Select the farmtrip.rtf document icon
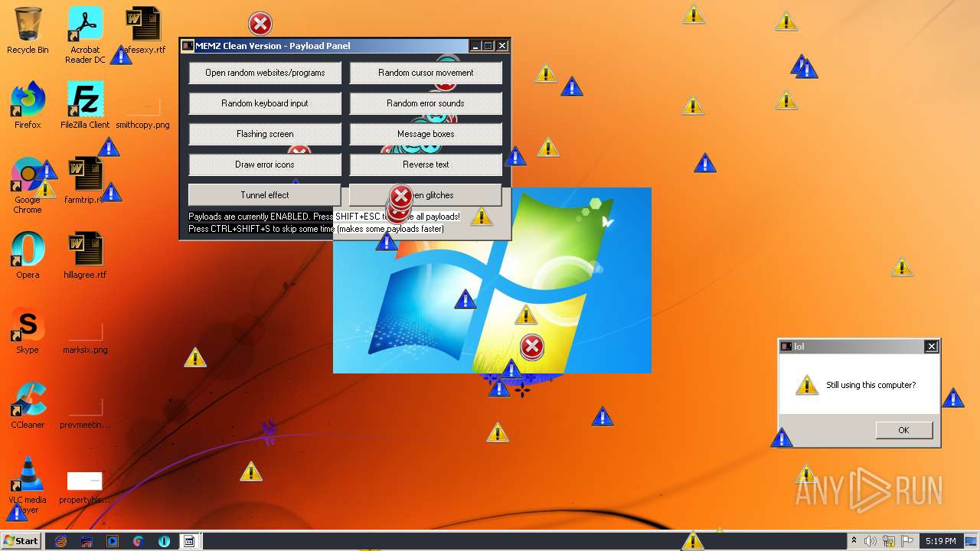This screenshot has height=551, width=980. (85, 181)
